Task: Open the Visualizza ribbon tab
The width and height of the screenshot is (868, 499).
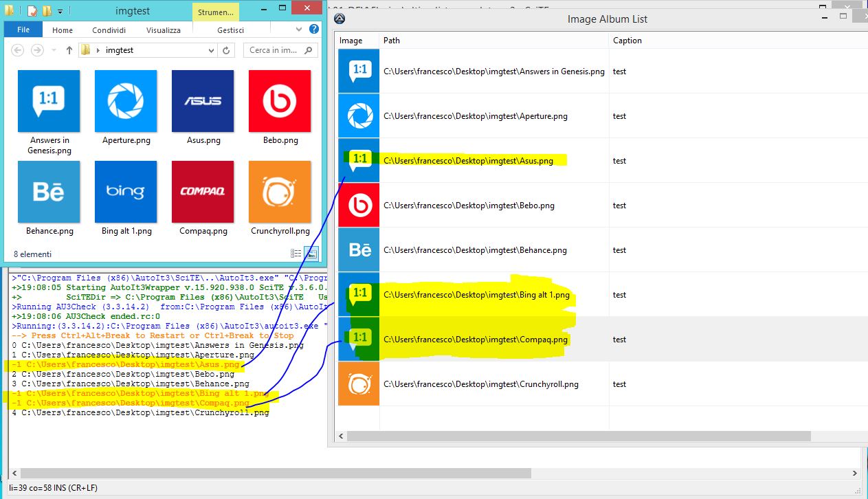Action: 164,30
